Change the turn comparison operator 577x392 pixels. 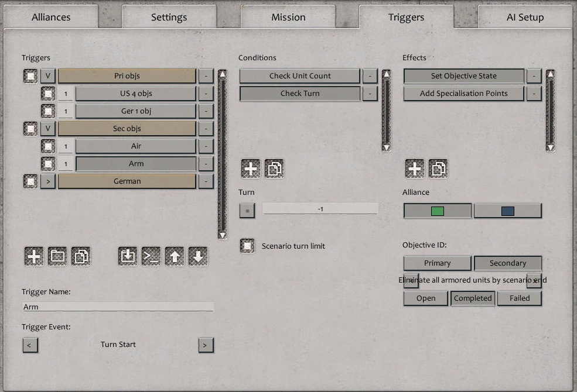(247, 211)
